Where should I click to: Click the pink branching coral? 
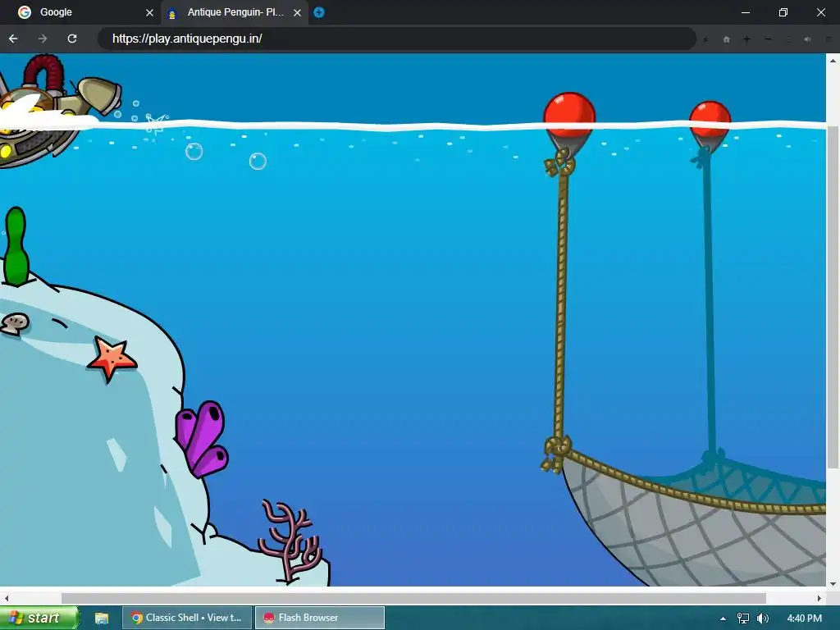click(290, 541)
